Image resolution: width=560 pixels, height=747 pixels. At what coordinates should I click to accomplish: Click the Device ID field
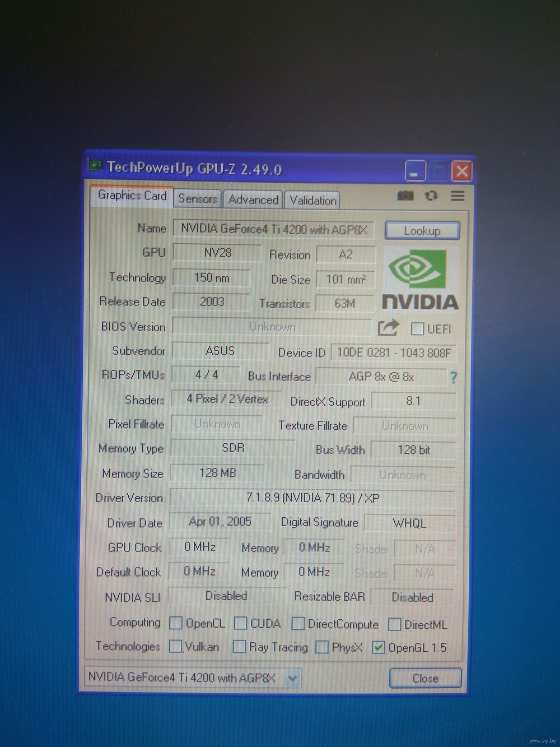click(393, 352)
